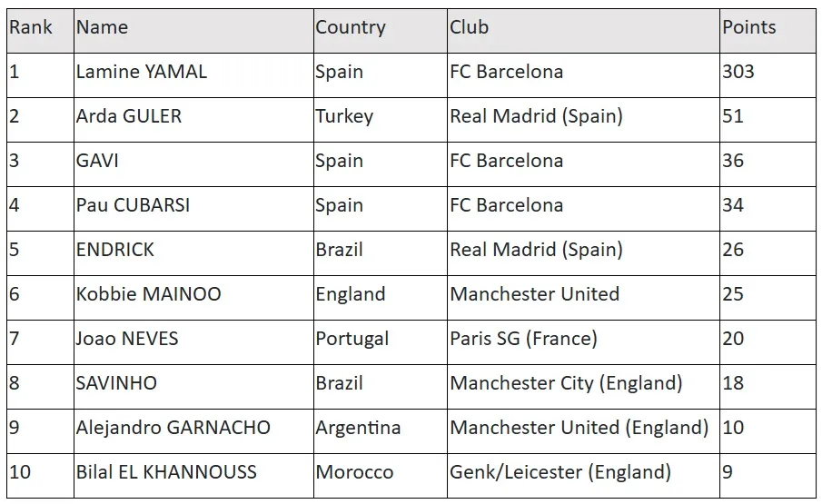Click the Kobbie MAINOO cell
Image resolution: width=822 pixels, height=504 pixels.
(149, 294)
